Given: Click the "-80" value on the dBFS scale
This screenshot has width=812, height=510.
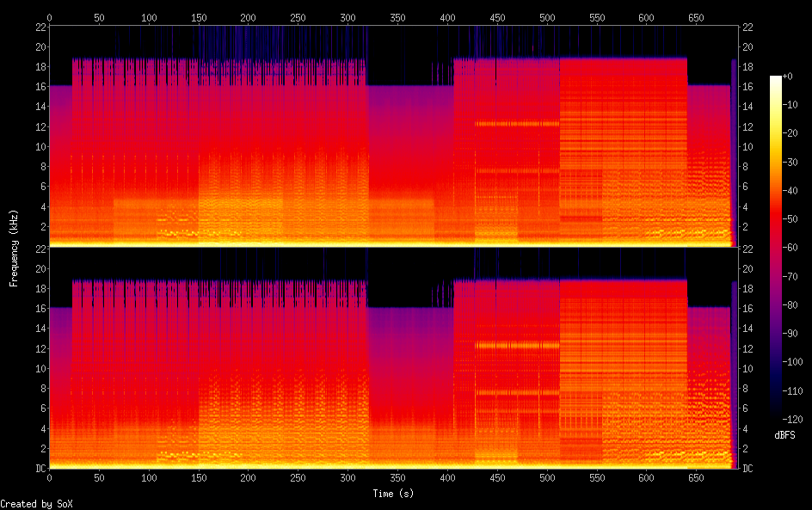Looking at the screenshot, I should (x=790, y=305).
